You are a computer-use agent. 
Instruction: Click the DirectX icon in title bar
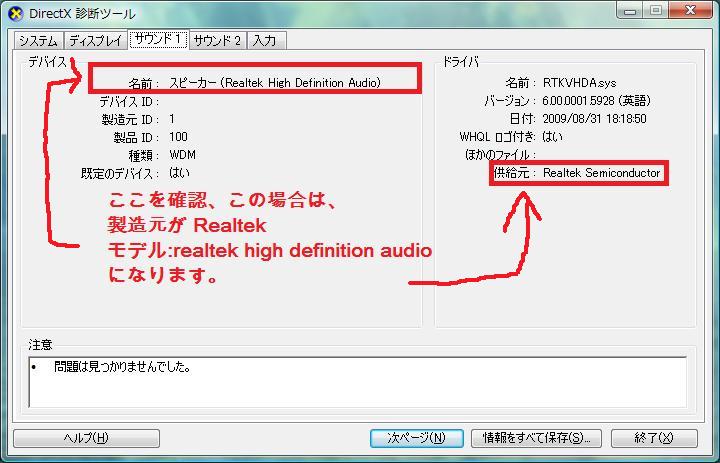point(16,13)
